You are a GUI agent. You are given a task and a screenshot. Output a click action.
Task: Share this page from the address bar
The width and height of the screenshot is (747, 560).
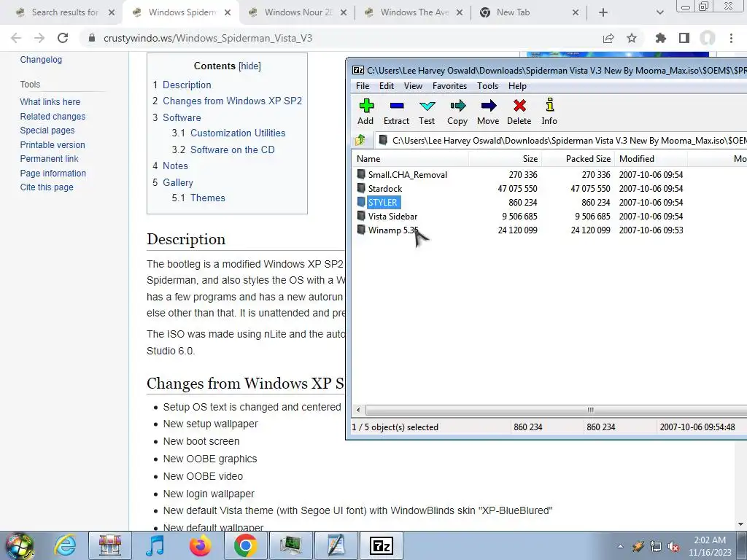click(608, 38)
